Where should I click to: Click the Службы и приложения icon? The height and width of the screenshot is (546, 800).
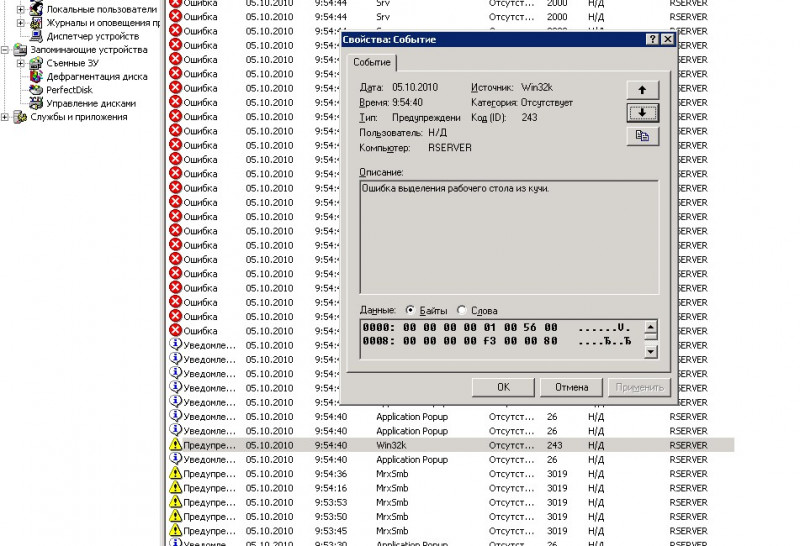pos(20,117)
